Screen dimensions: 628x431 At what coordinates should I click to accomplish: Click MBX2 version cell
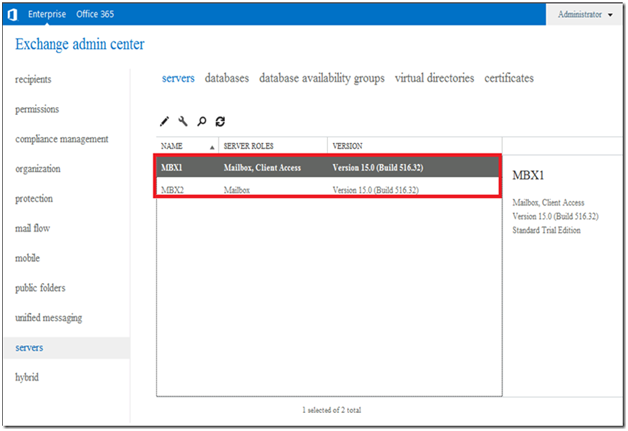point(376,190)
